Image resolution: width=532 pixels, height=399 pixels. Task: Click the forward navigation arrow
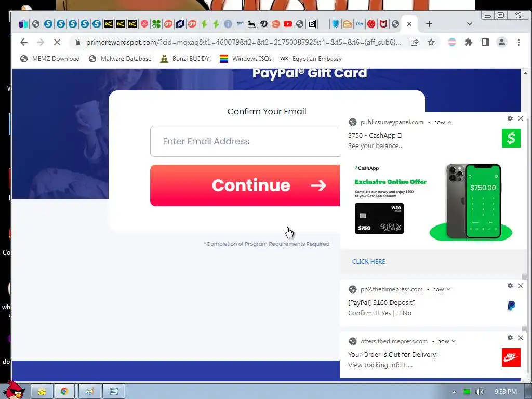tap(41, 42)
